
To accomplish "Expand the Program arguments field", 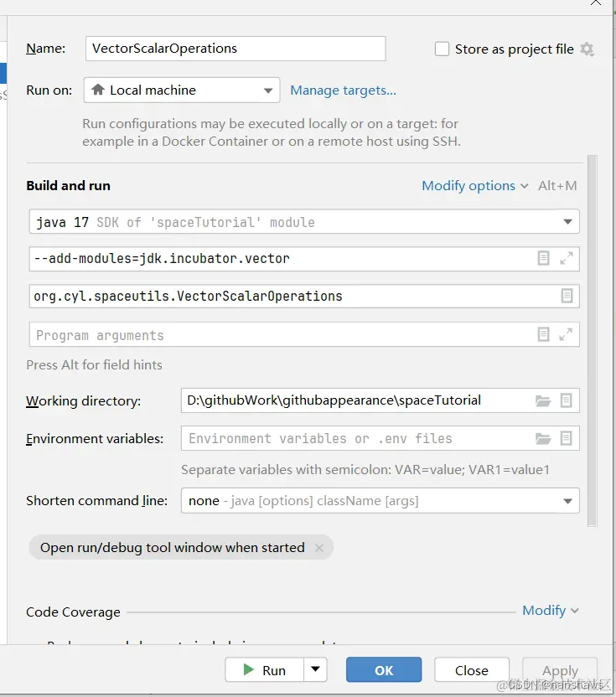I will [x=566, y=334].
